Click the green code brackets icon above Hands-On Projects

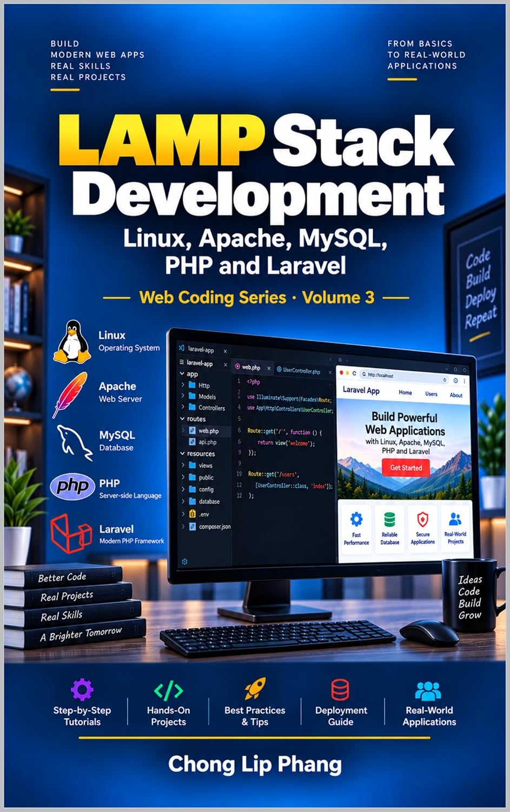(x=168, y=690)
